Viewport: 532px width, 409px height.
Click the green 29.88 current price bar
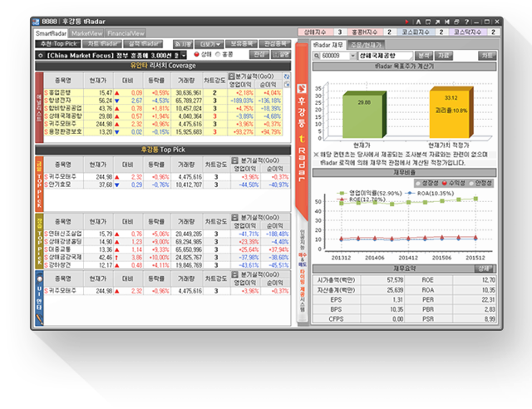tap(364, 115)
